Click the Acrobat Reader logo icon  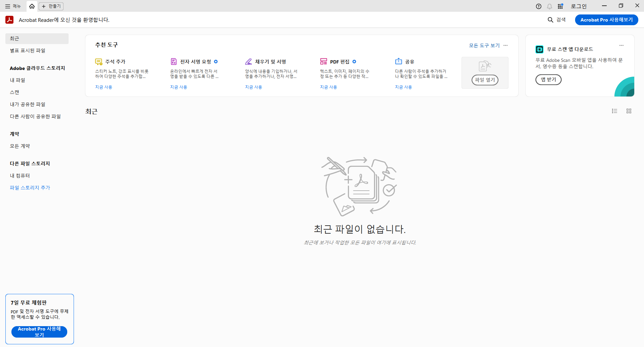(9, 20)
